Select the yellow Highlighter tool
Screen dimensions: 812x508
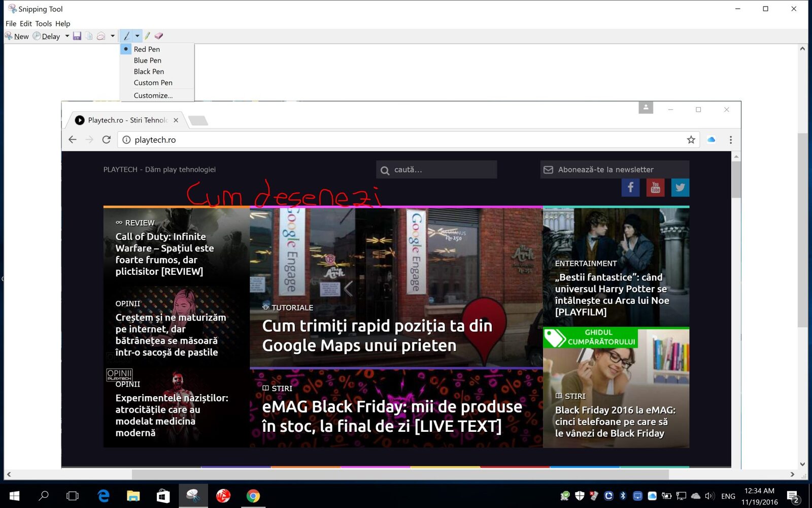(147, 36)
